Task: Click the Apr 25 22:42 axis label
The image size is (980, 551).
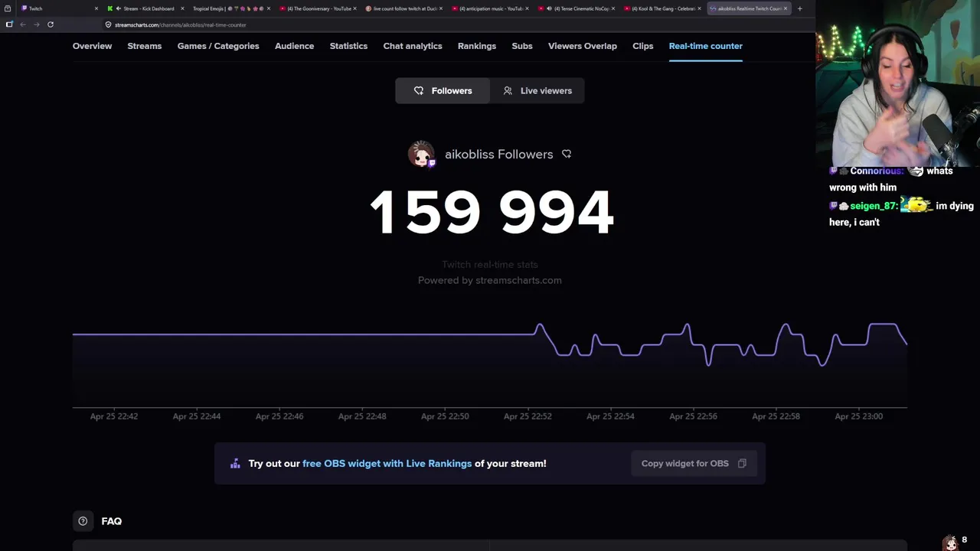Action: (113, 416)
